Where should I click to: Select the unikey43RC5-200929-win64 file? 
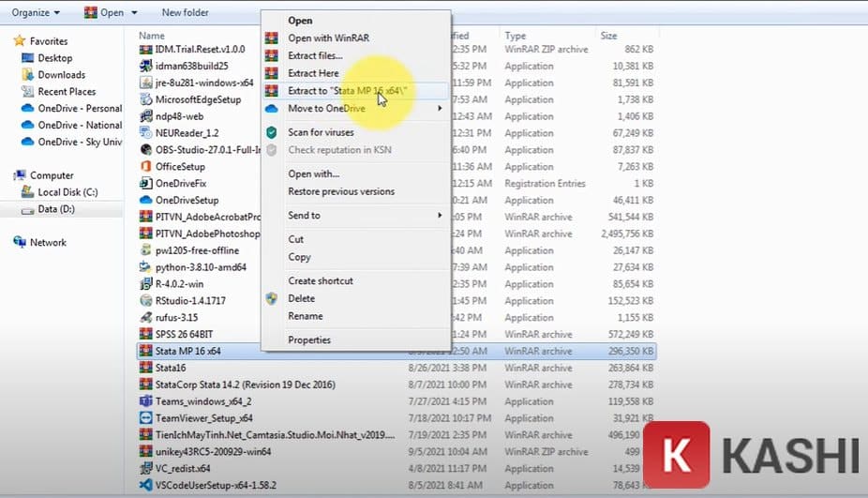tap(213, 451)
